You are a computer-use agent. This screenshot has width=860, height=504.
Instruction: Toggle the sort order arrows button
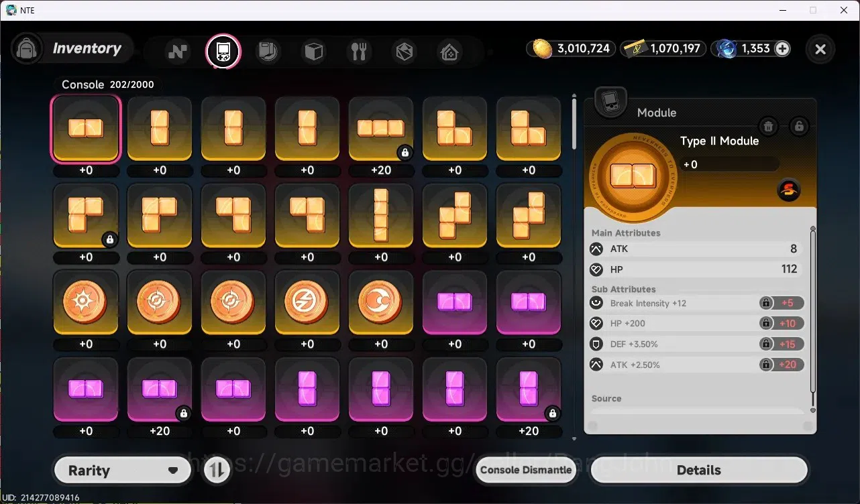pyautogui.click(x=216, y=470)
